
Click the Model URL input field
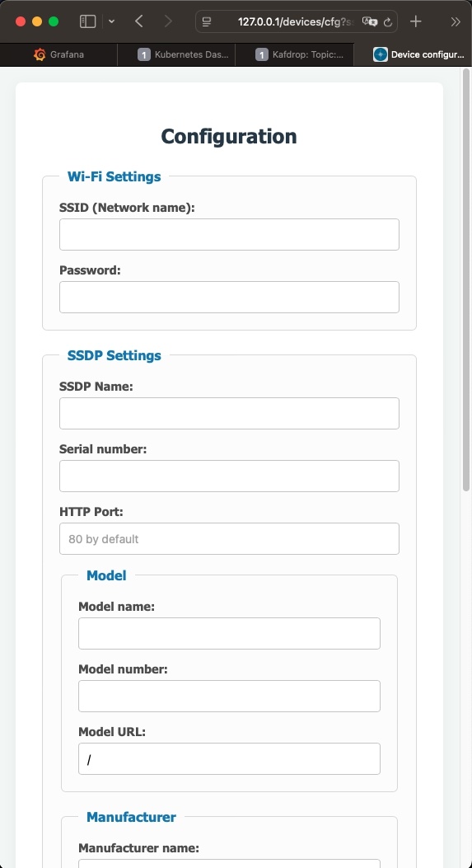click(x=229, y=758)
